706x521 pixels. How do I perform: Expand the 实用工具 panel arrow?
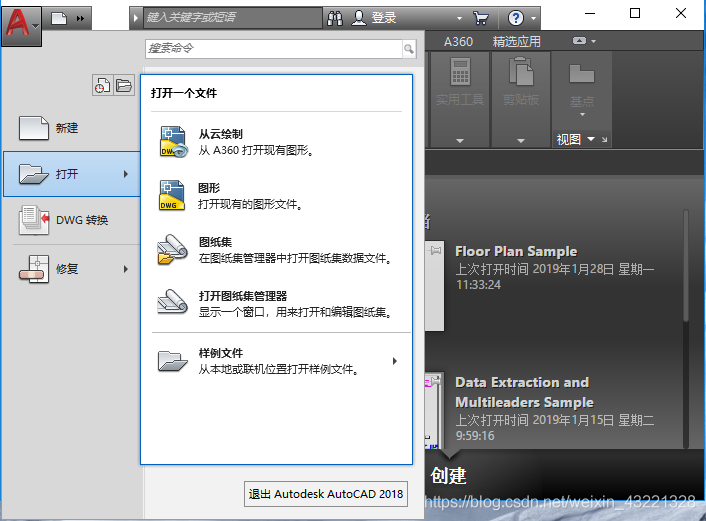click(460, 140)
